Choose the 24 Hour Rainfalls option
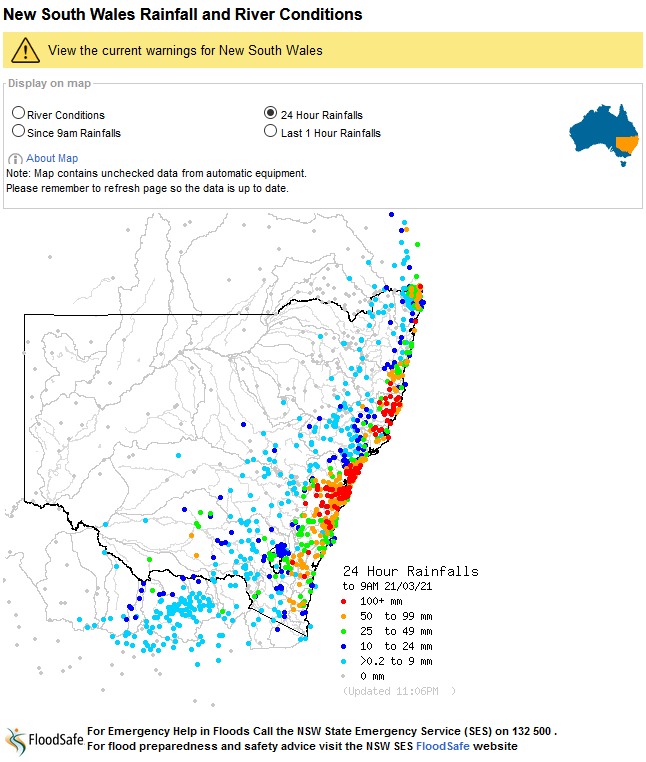 click(270, 113)
